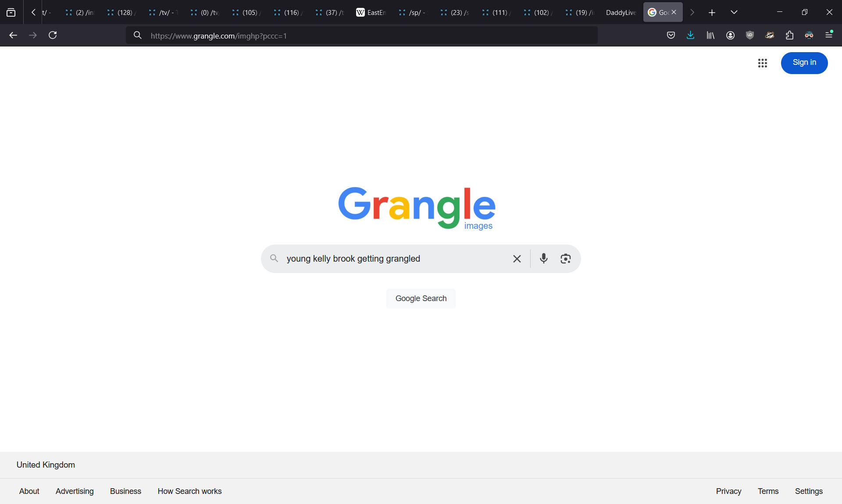Switch to the (128) tab

121,12
